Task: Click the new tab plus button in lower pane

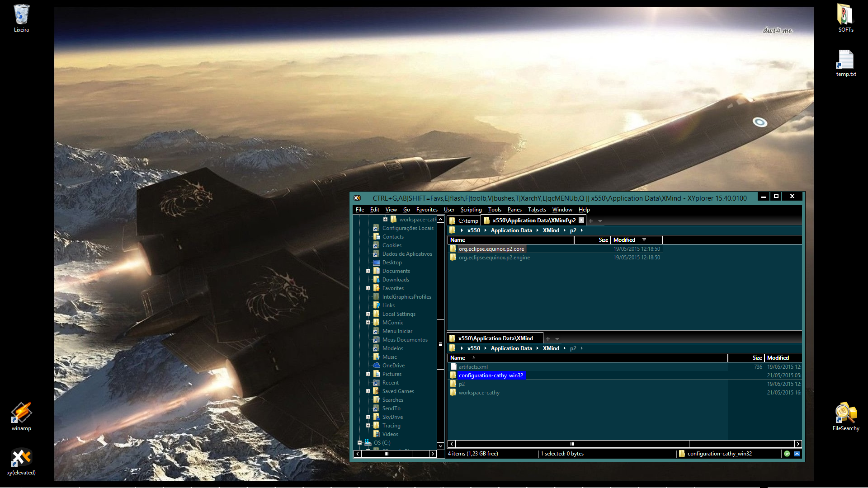Action: pos(548,338)
